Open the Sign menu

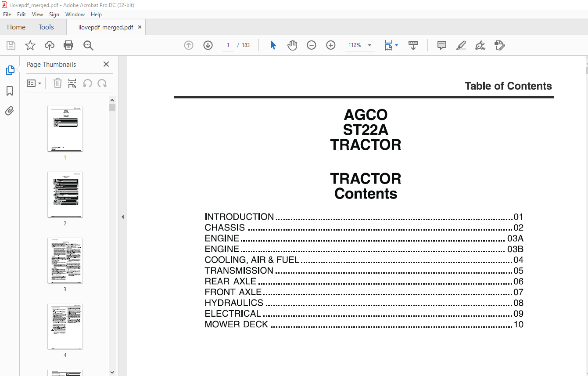tap(54, 14)
